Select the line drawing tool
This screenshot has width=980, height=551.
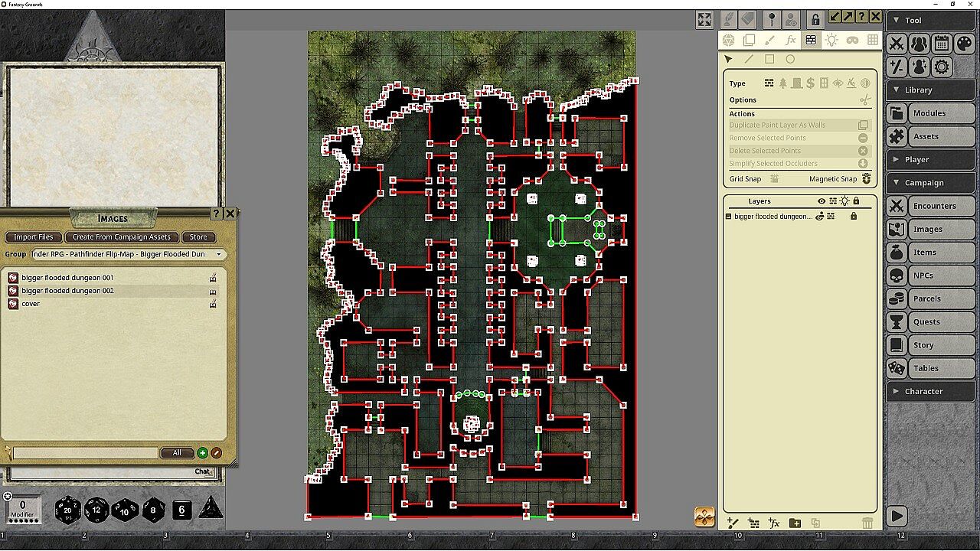pos(749,59)
